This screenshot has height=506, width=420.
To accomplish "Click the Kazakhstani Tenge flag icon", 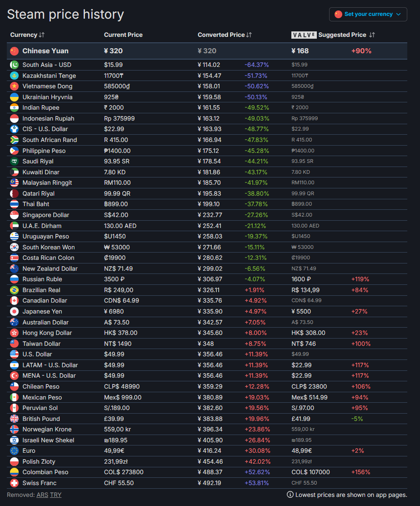I will click(14, 76).
